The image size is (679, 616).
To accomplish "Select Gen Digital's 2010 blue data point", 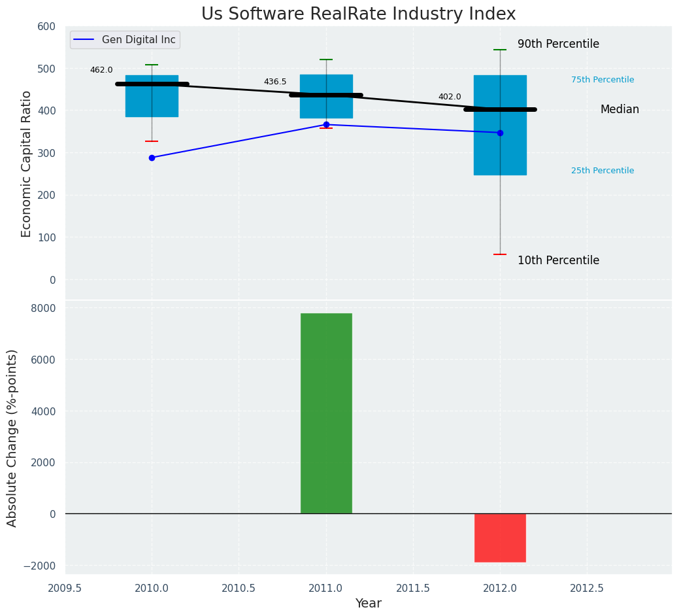I will (x=152, y=158).
